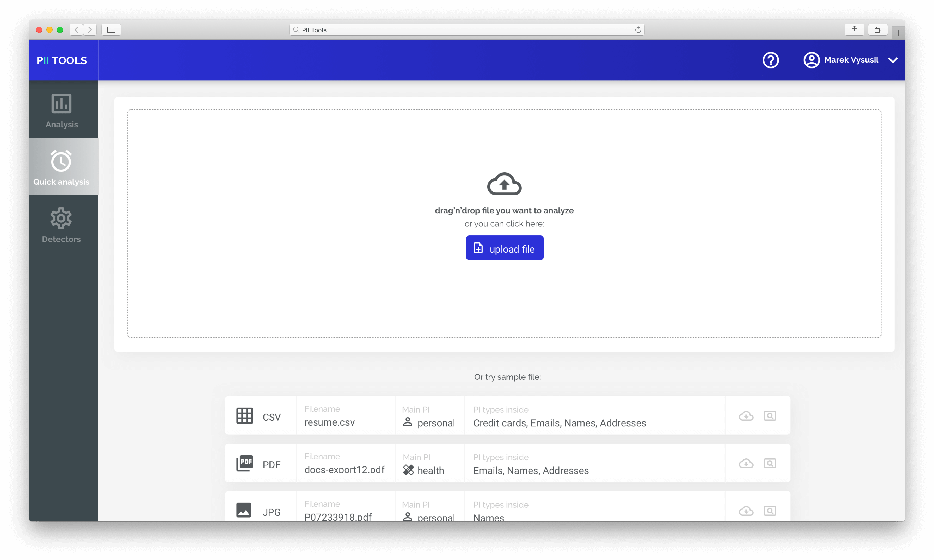Click the upload file button
Image resolution: width=934 pixels, height=560 pixels.
click(504, 248)
